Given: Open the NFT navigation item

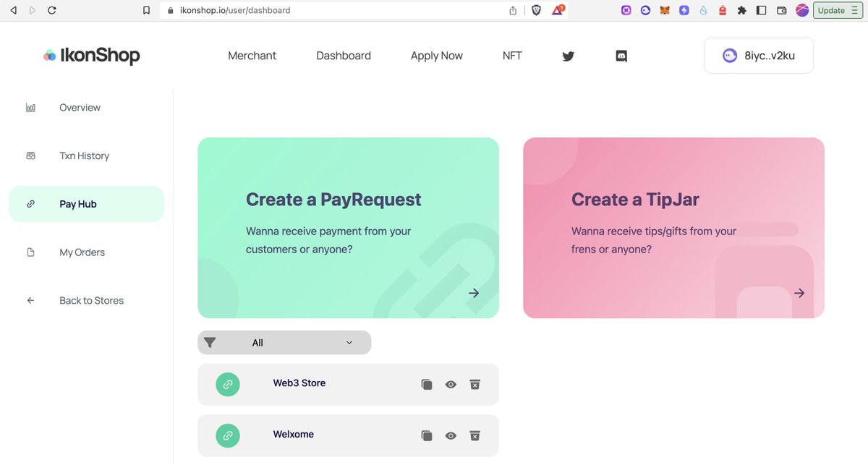Looking at the screenshot, I should point(512,56).
